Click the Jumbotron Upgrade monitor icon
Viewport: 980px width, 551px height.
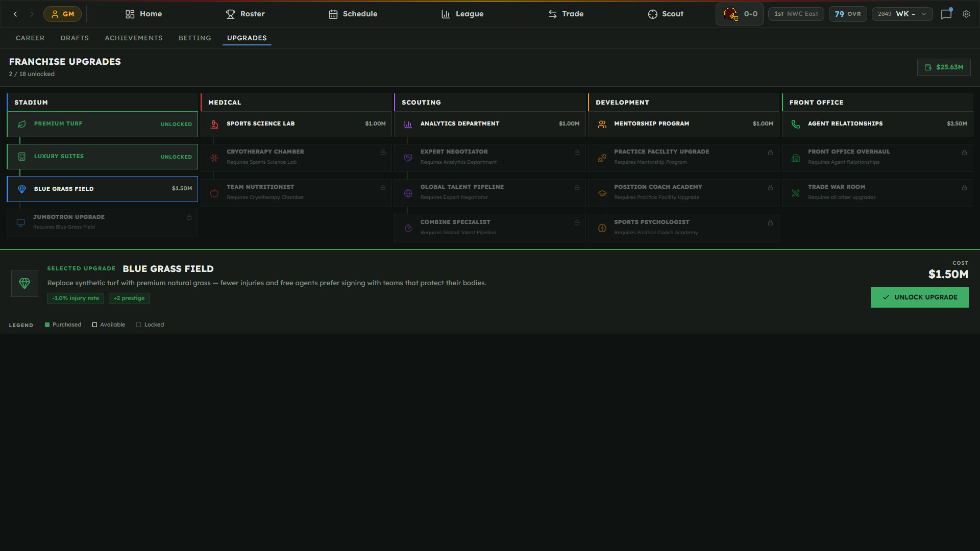[x=21, y=223]
